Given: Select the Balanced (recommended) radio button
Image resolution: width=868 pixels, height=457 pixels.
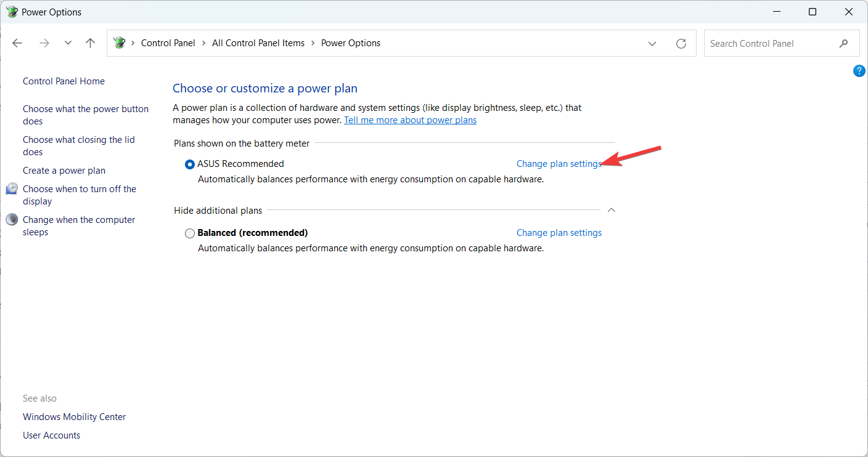Looking at the screenshot, I should tap(190, 233).
